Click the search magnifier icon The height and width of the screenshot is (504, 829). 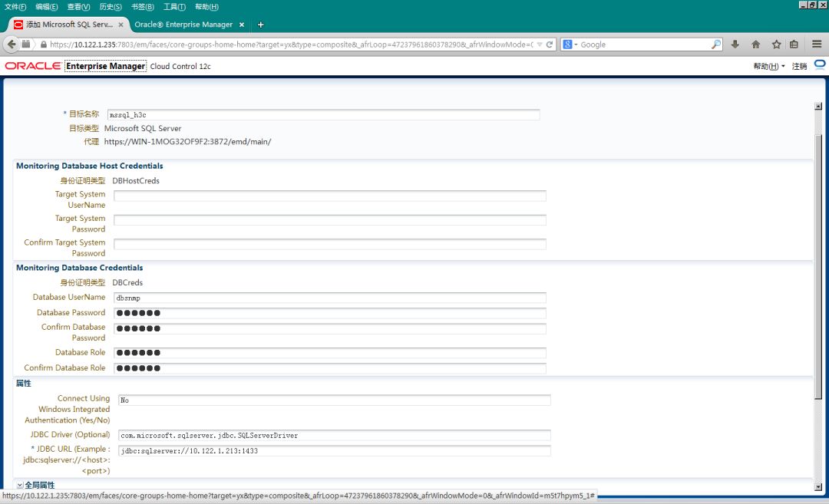[x=716, y=44]
